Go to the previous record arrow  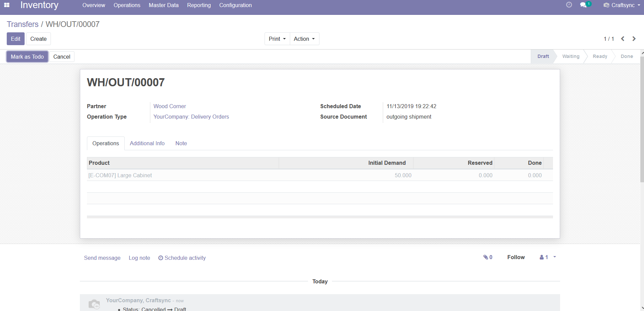pos(623,39)
